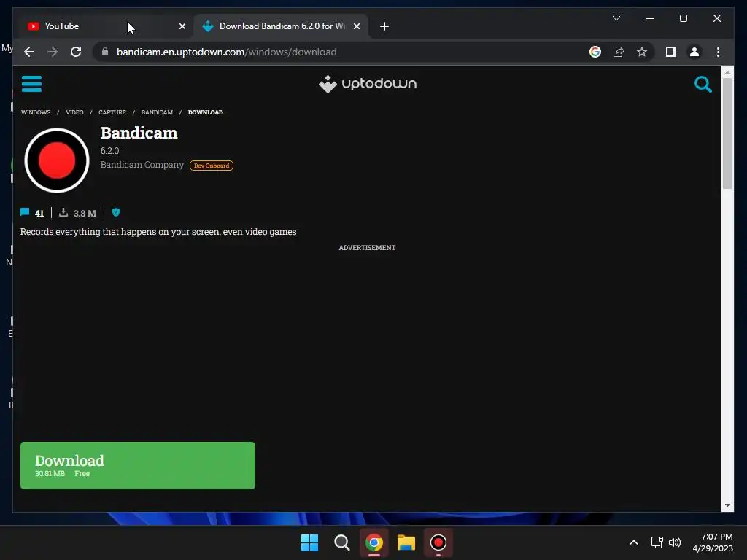Go to the WINDOWS breadcrumb
This screenshot has width=747, height=560.
tap(36, 112)
